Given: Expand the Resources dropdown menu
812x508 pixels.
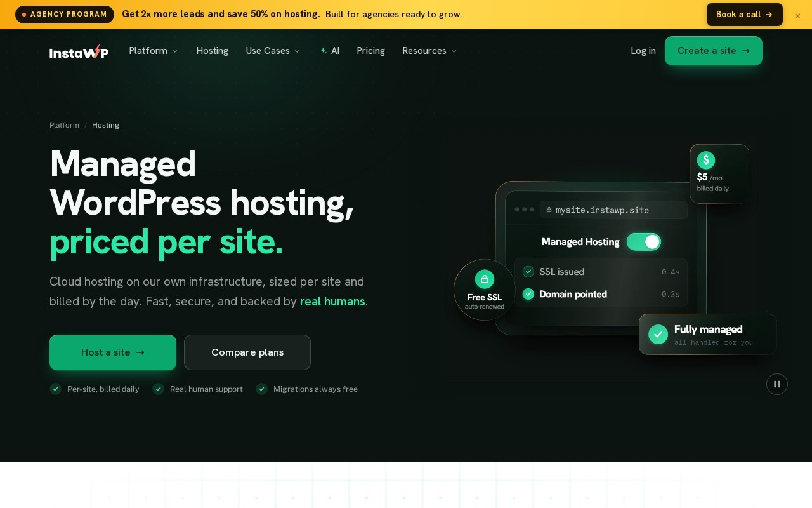Looking at the screenshot, I should point(429,51).
